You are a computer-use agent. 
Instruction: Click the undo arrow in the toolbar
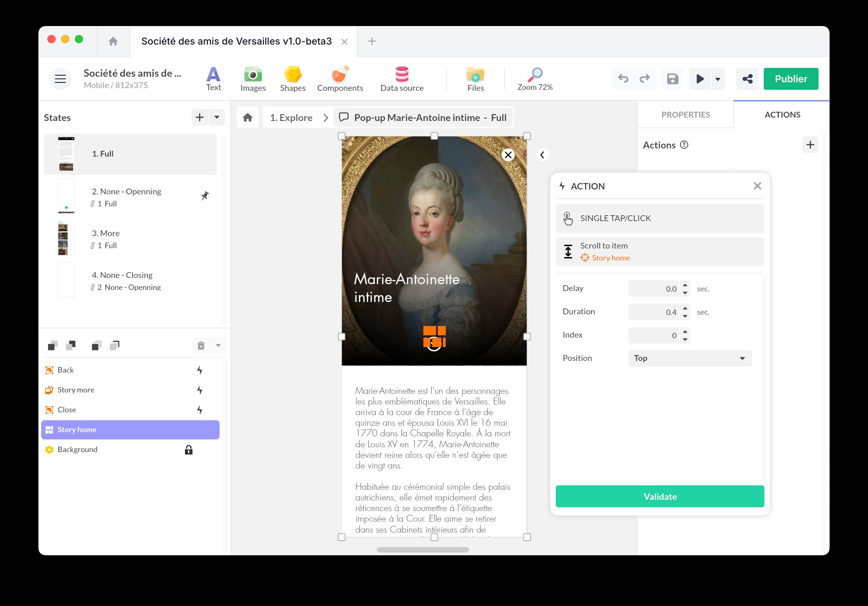[623, 79]
